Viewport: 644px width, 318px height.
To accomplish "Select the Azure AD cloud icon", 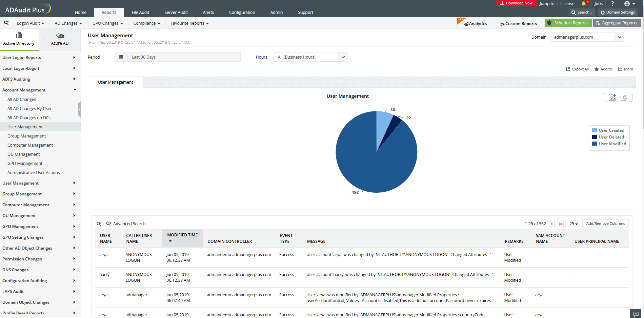I will point(60,36).
